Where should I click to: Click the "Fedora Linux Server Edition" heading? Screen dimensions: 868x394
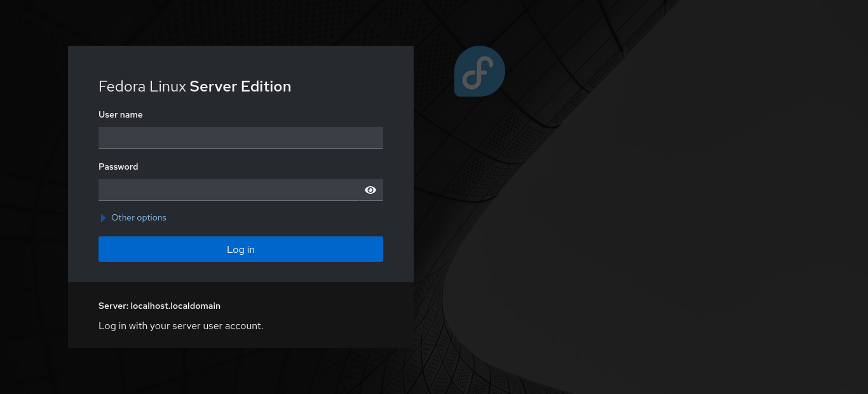tap(194, 86)
